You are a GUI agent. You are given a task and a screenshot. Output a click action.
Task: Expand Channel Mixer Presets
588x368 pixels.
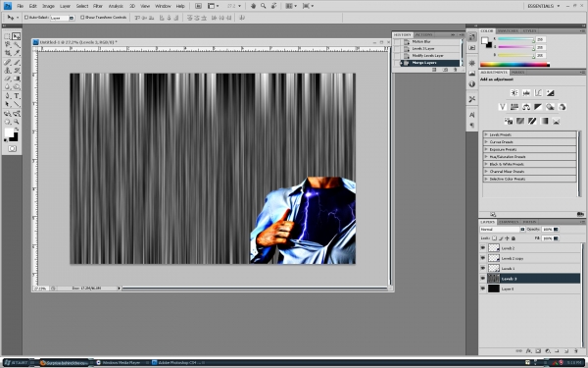click(486, 171)
